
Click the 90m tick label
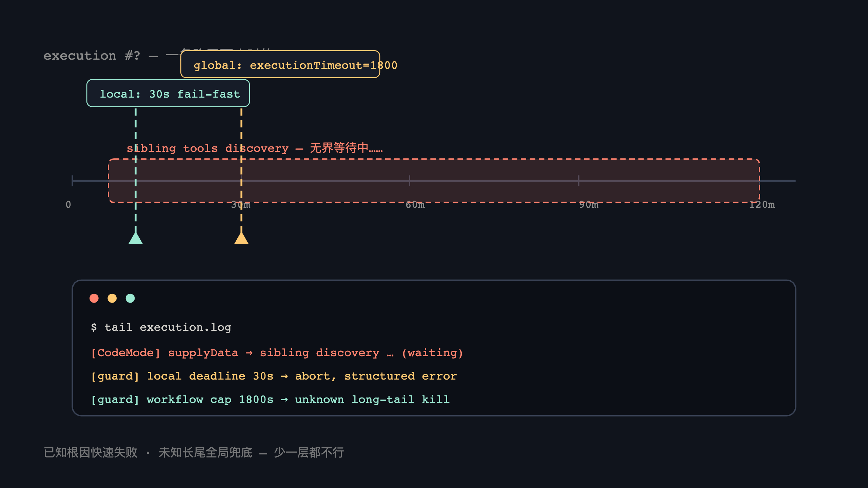coord(589,205)
